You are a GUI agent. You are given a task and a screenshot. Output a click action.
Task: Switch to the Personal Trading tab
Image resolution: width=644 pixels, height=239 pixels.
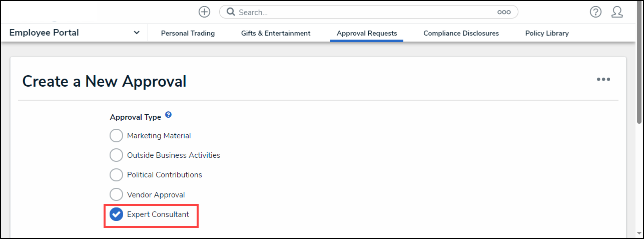point(188,34)
